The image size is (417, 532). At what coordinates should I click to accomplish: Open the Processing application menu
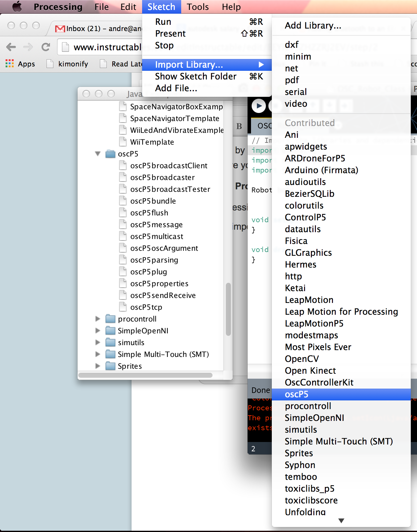(x=58, y=7)
